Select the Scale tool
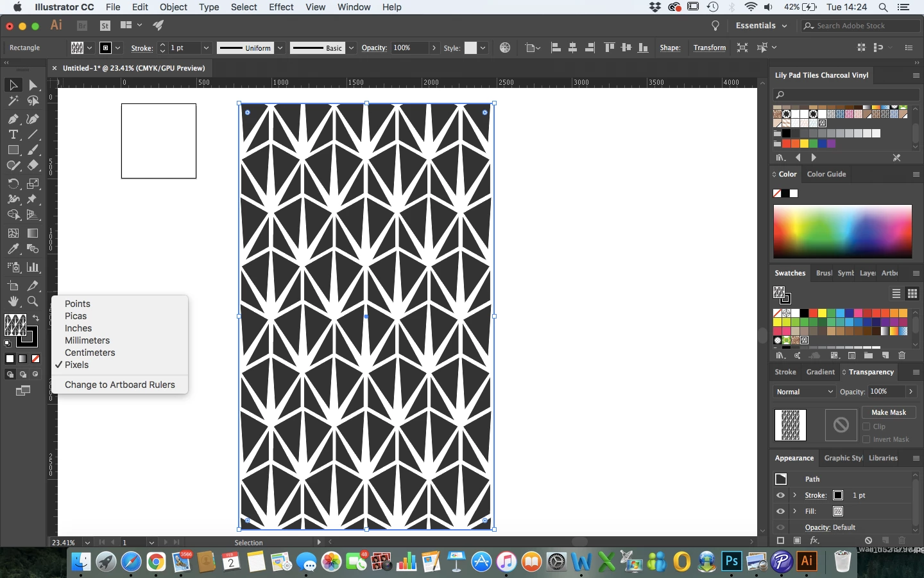Viewport: 924px width, 578px height. coord(33,184)
